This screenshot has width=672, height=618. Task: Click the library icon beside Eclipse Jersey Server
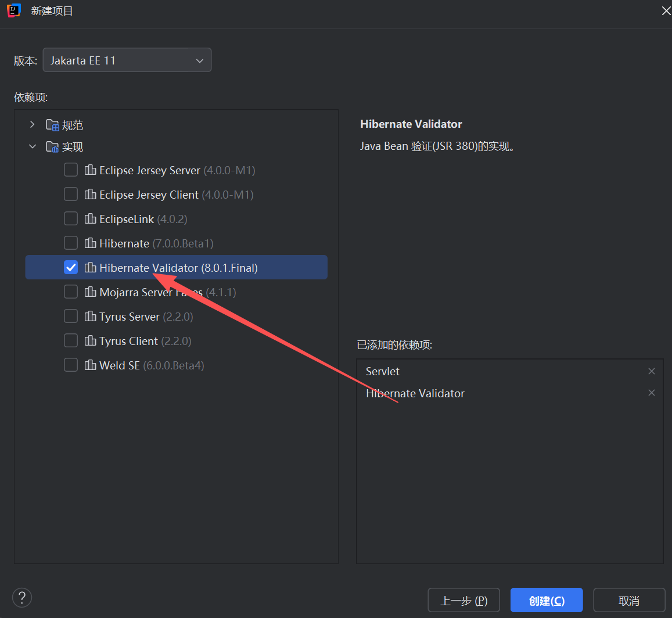click(x=91, y=170)
